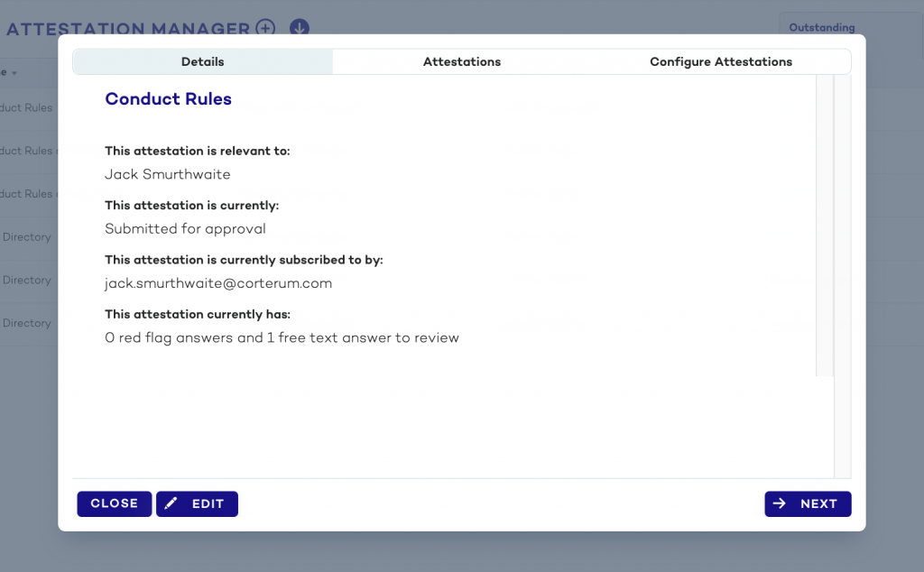This screenshot has width=924, height=572.
Task: Click the pencil icon on Edit button
Action: pyautogui.click(x=171, y=503)
